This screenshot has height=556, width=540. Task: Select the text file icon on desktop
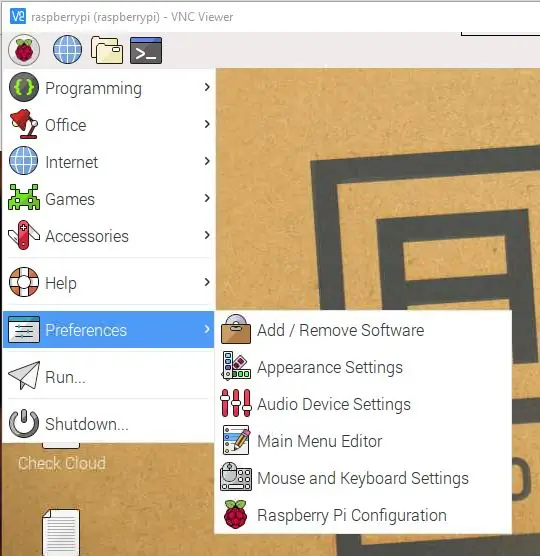[x=61, y=532]
